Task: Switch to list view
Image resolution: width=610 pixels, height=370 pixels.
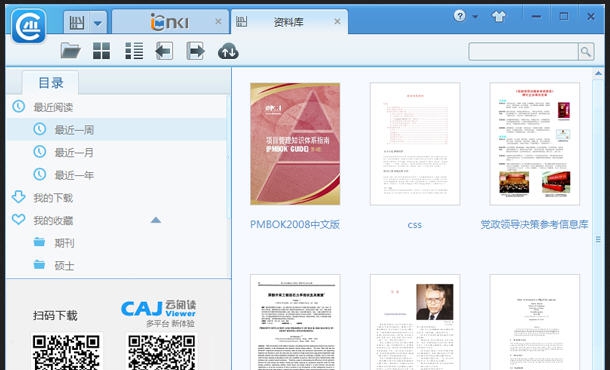Action: pos(134,51)
